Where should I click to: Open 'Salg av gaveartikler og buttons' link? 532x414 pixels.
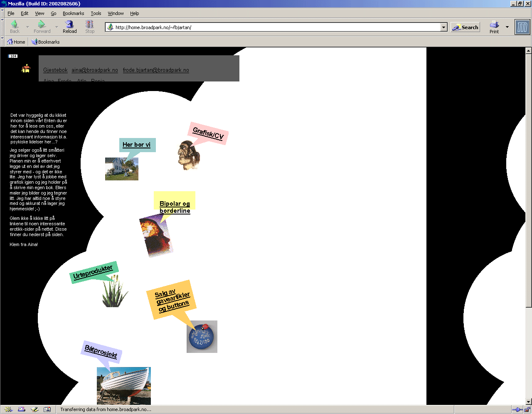pyautogui.click(x=172, y=301)
